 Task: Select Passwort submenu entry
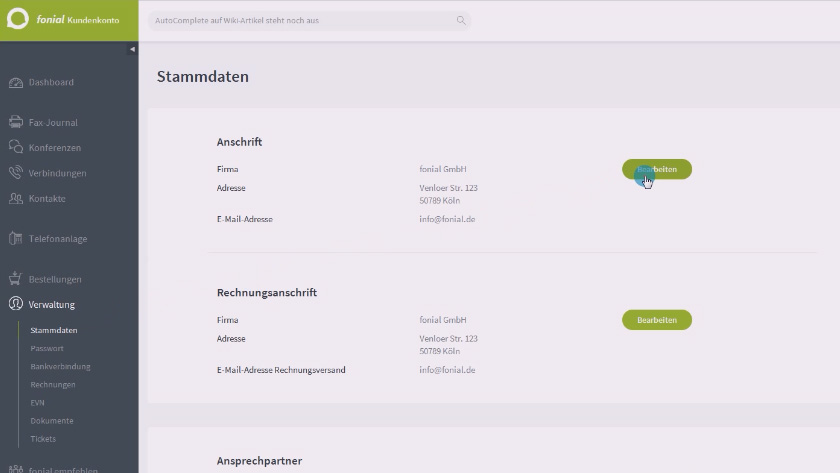click(x=47, y=349)
